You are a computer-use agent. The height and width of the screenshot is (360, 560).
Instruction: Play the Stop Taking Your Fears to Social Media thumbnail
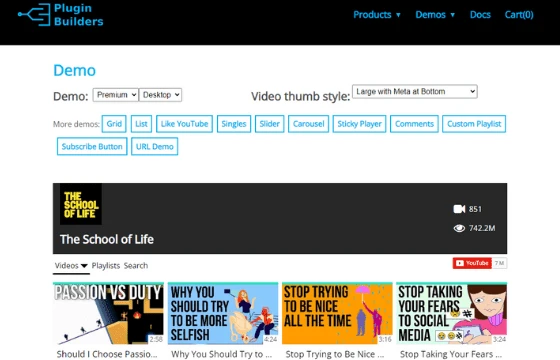451,313
